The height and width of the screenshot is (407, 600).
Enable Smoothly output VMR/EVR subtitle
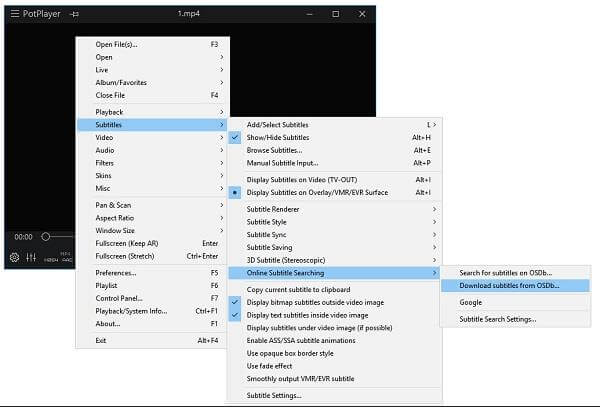click(335, 379)
